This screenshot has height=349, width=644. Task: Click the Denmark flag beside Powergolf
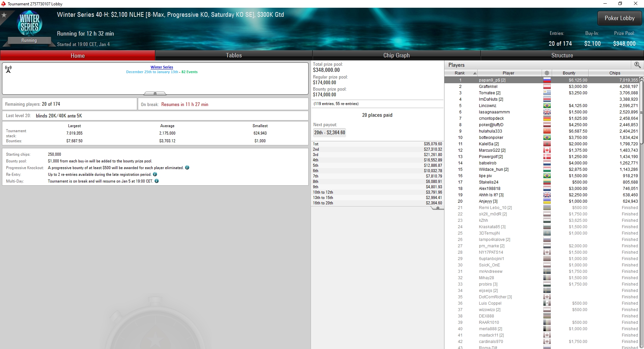pyautogui.click(x=547, y=157)
